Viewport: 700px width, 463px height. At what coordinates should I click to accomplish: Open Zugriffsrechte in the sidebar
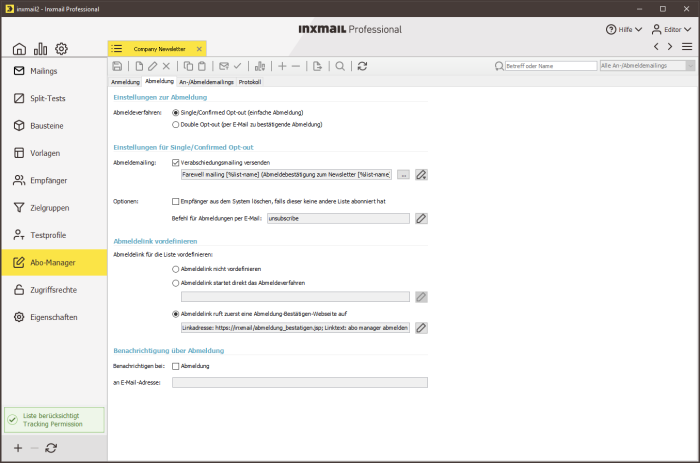pyautogui.click(x=54, y=290)
